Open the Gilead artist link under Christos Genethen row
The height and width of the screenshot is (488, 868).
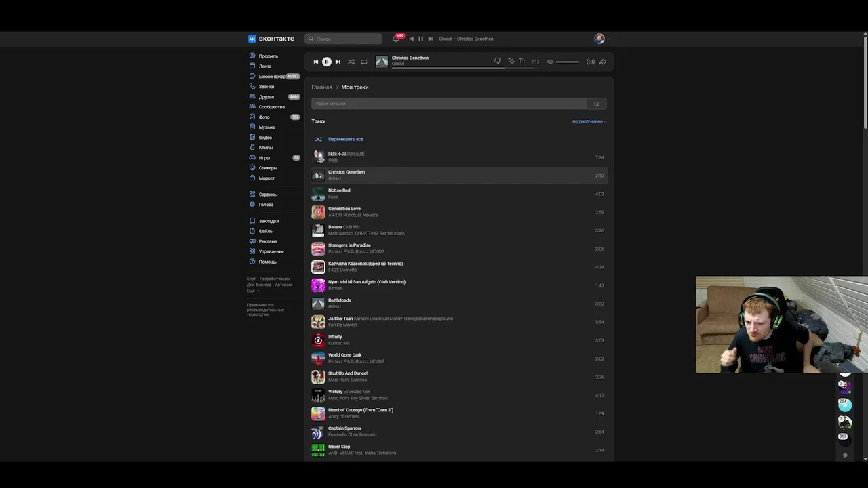[334, 178]
